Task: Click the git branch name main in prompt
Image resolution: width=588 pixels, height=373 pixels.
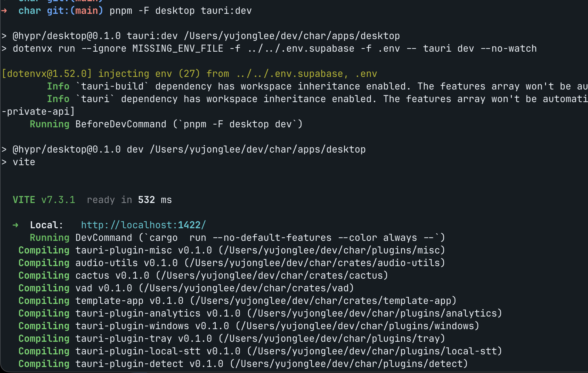Action: click(86, 11)
